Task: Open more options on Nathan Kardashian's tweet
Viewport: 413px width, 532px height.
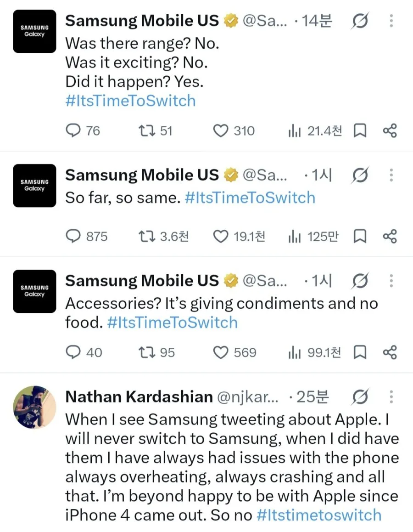Action: coord(391,396)
